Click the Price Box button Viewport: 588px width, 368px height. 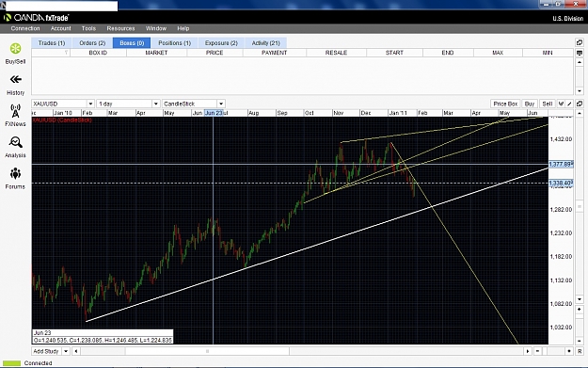[505, 104]
